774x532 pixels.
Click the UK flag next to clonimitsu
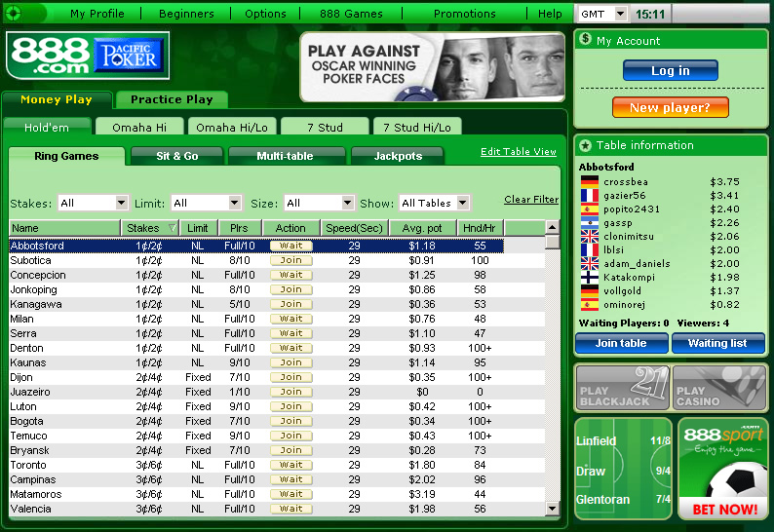[x=590, y=237]
